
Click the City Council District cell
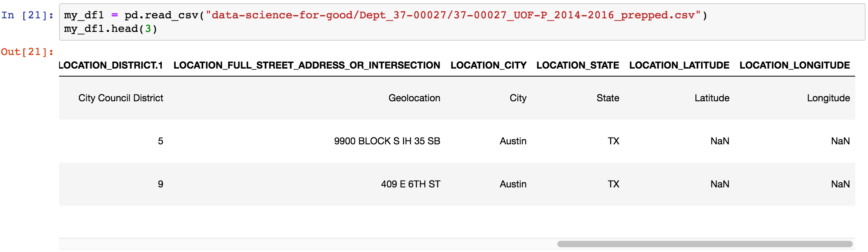pos(121,98)
